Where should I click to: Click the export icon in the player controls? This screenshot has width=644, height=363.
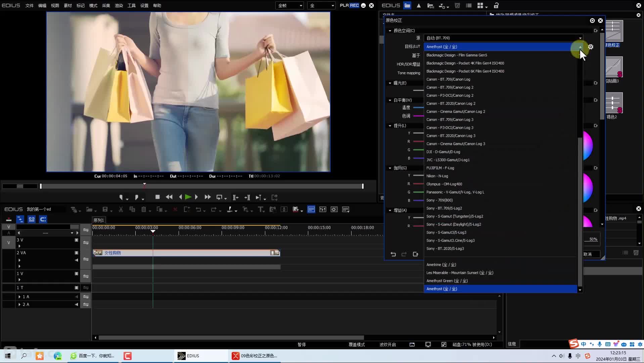pos(275,197)
